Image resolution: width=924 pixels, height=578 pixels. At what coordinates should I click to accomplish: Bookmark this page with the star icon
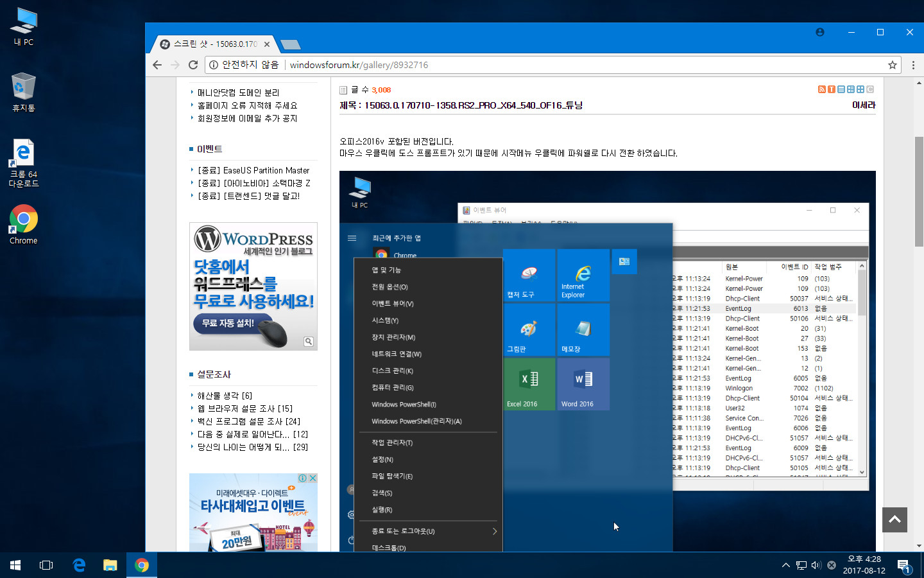pos(892,65)
